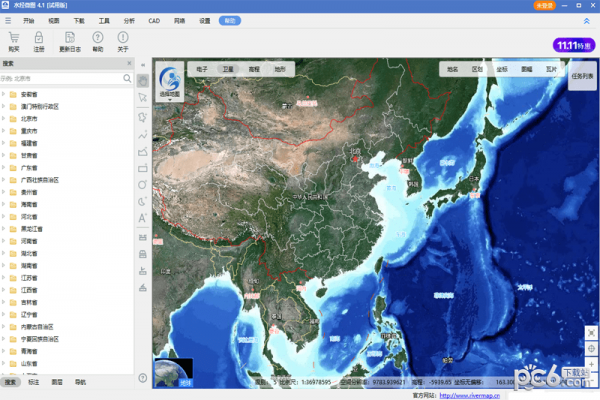Toggle the 瓦片 overlay
Image resolution: width=600 pixels, height=400 pixels.
tap(551, 69)
